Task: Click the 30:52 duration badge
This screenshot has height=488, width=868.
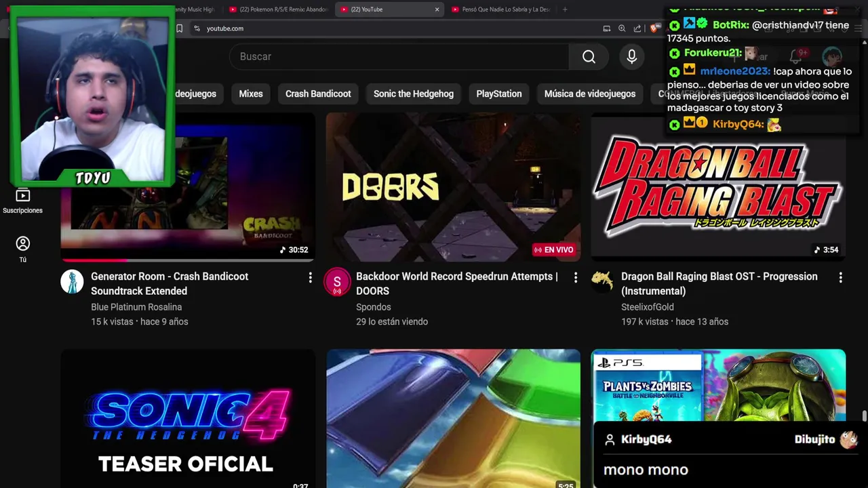Action: pyautogui.click(x=294, y=250)
